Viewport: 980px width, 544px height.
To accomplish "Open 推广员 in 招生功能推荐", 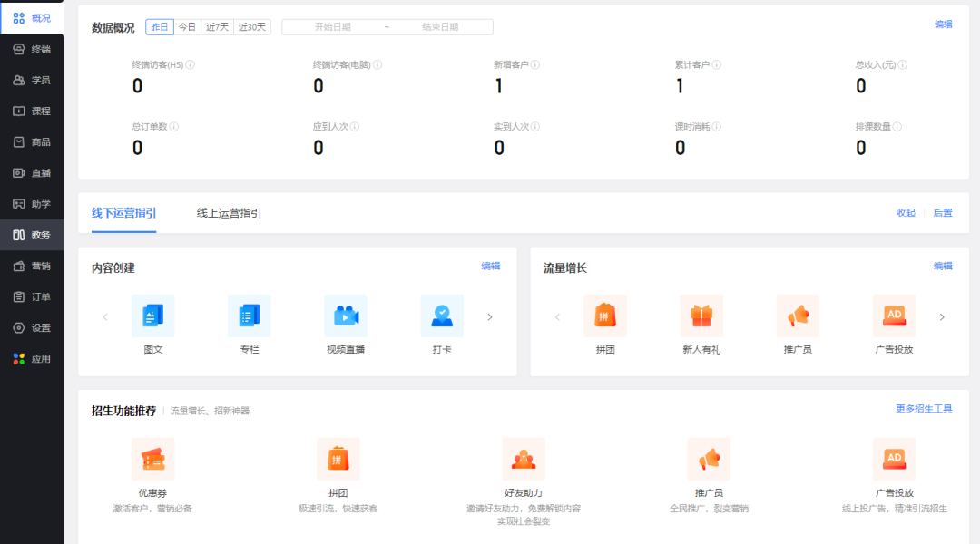I will (709, 460).
